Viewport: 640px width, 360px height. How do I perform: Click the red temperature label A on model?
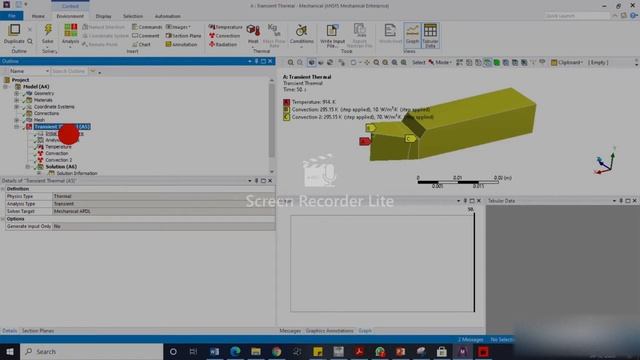coord(365,141)
